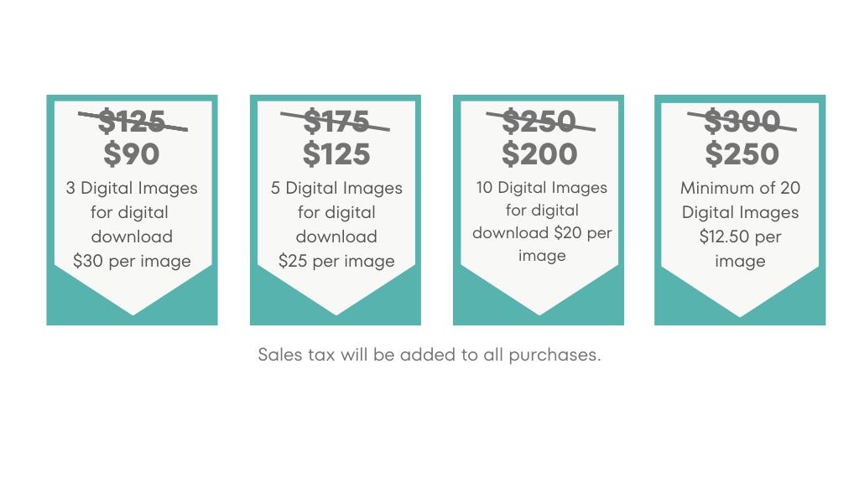Click the 5 Digital Images description

click(336, 224)
